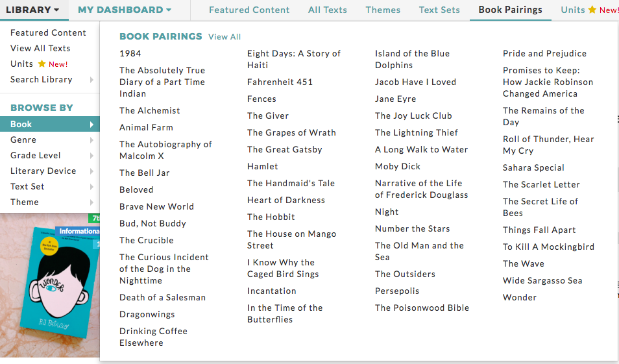The image size is (619, 364).
Task: Open The Alchemist book pairing
Action: pos(150,110)
